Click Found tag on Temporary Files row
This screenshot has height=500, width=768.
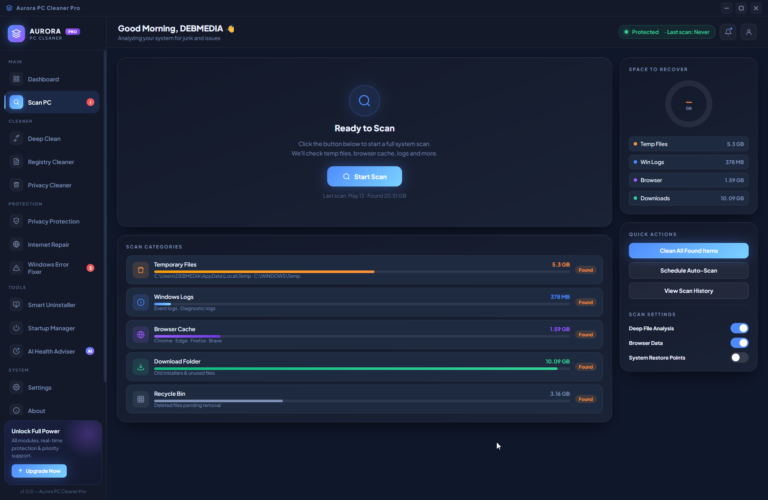point(585,270)
